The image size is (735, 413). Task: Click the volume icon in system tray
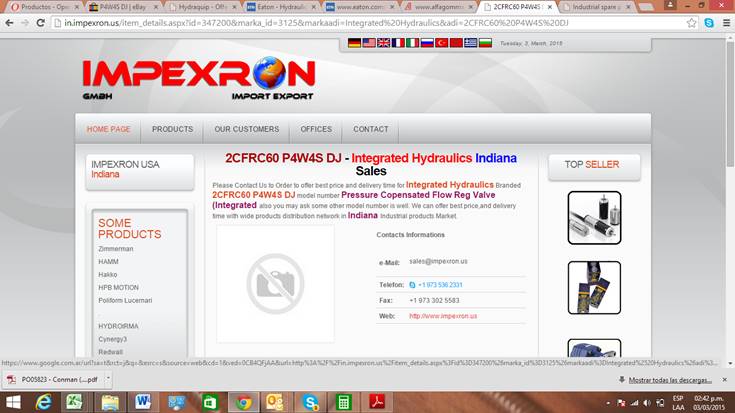pyautogui.click(x=647, y=403)
